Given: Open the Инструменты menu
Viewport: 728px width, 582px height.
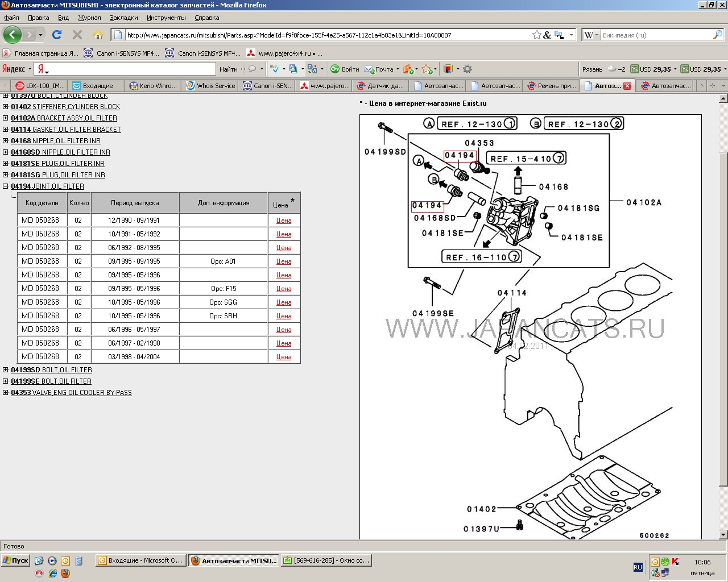Looking at the screenshot, I should click(x=166, y=18).
